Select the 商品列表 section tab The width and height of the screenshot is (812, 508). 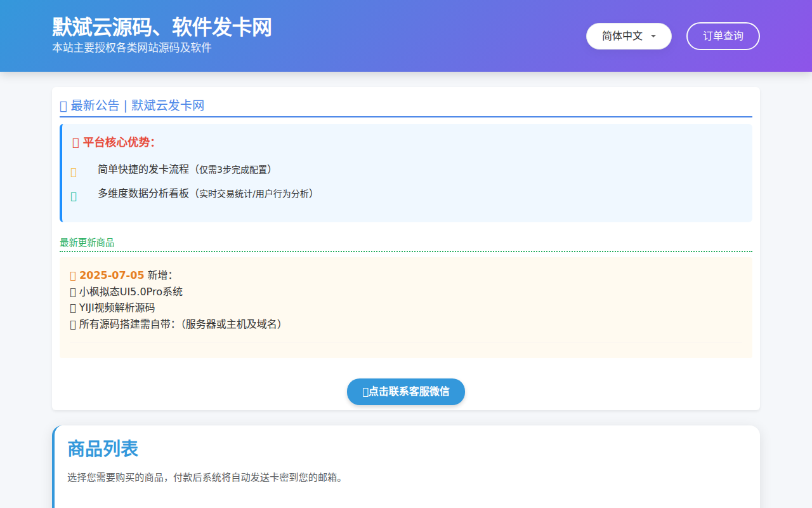point(104,449)
